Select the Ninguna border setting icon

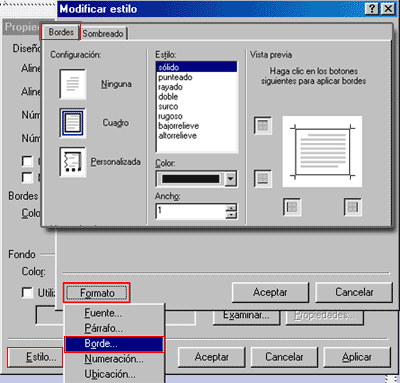(x=73, y=84)
